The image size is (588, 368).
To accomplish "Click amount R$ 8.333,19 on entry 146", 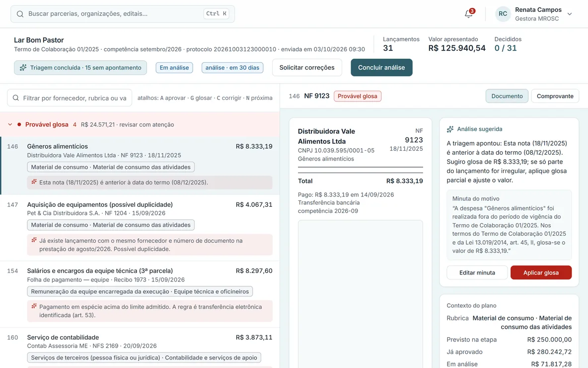I will [254, 146].
